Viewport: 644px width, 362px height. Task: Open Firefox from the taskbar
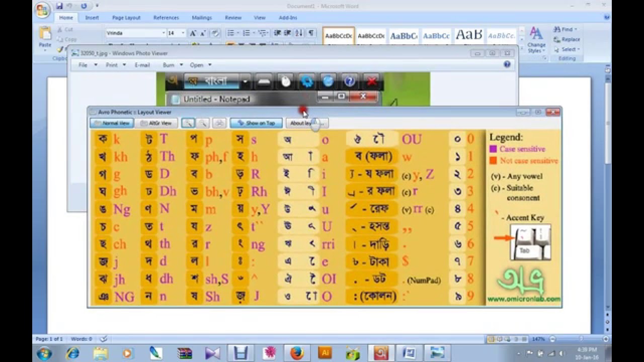click(297, 353)
